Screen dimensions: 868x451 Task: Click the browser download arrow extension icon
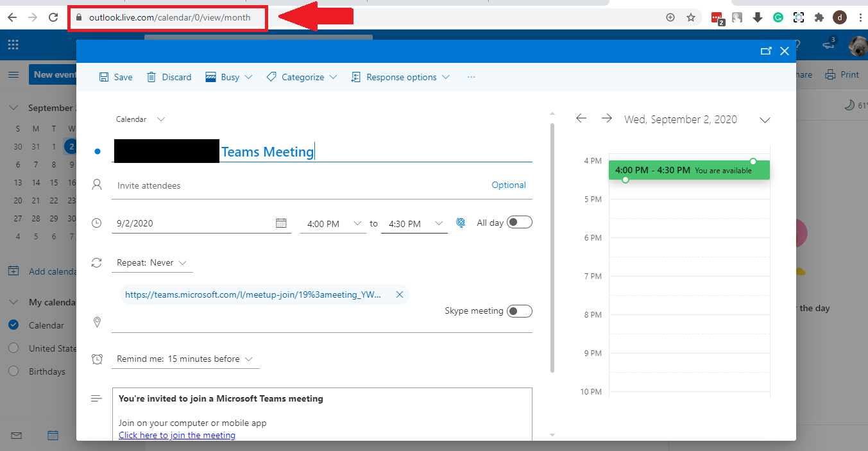pos(757,18)
